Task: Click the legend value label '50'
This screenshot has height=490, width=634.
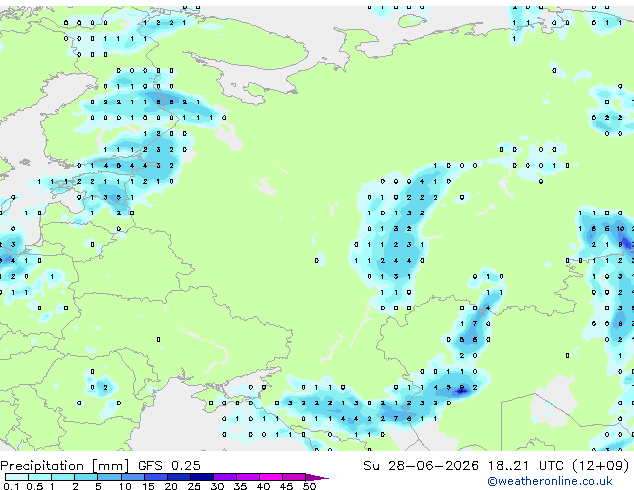Action: [x=309, y=486]
